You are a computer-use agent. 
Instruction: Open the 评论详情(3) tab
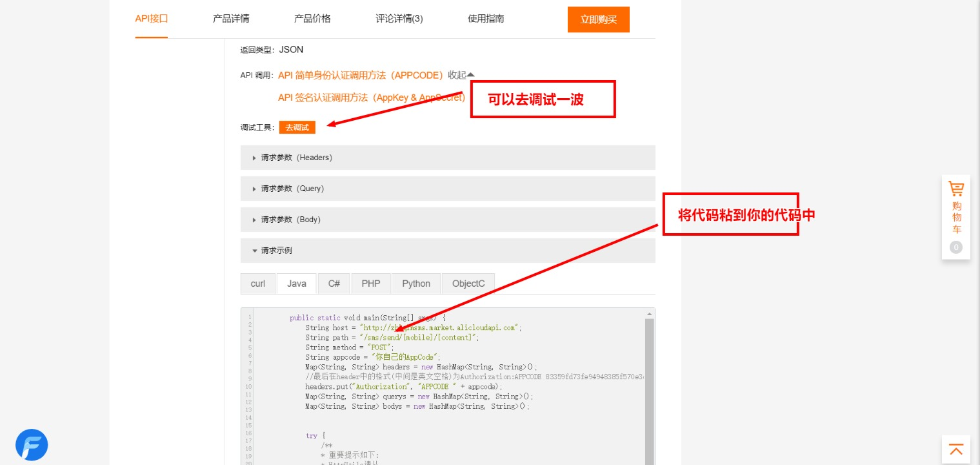click(399, 19)
